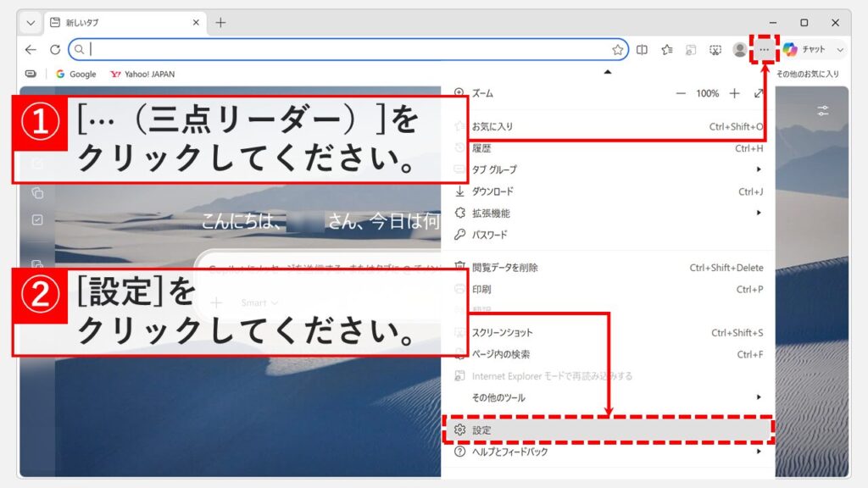
Task: Click the back navigation arrow
Action: 31,50
